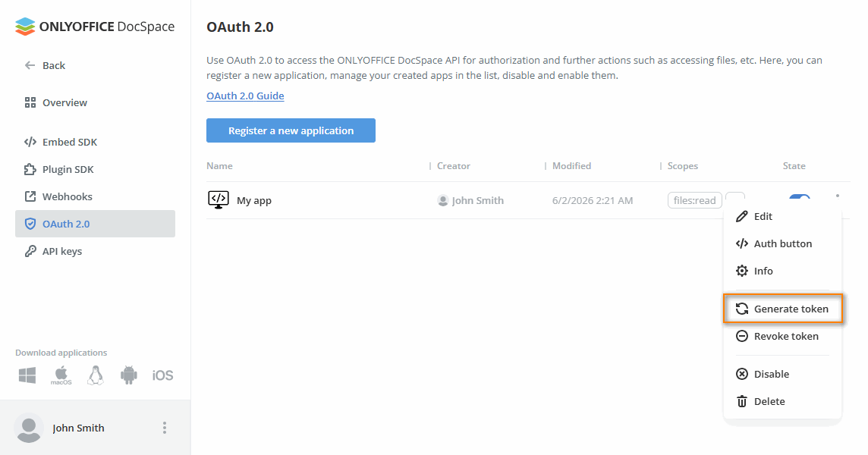Image resolution: width=868 pixels, height=455 pixels.
Task: Download the Android application
Action: (x=128, y=375)
